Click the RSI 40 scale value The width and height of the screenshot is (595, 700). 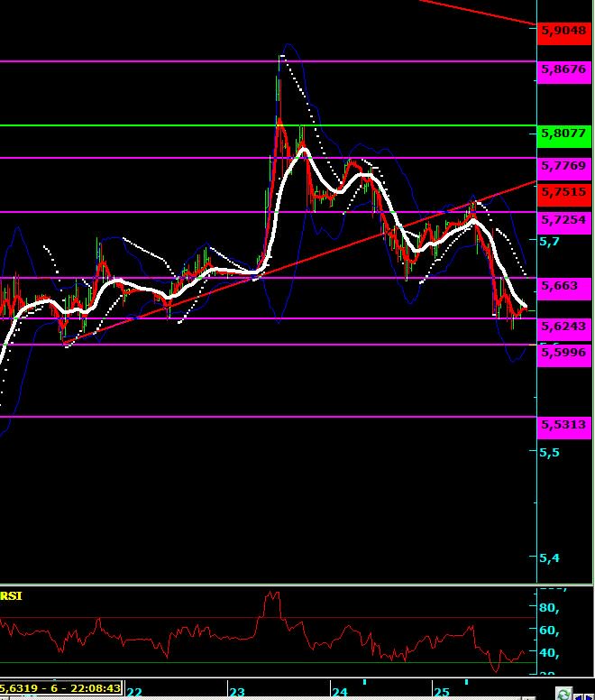point(549,653)
